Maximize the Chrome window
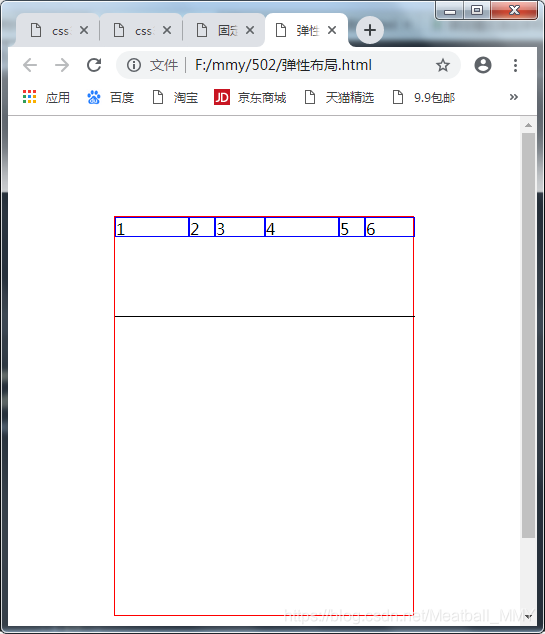 click(477, 10)
